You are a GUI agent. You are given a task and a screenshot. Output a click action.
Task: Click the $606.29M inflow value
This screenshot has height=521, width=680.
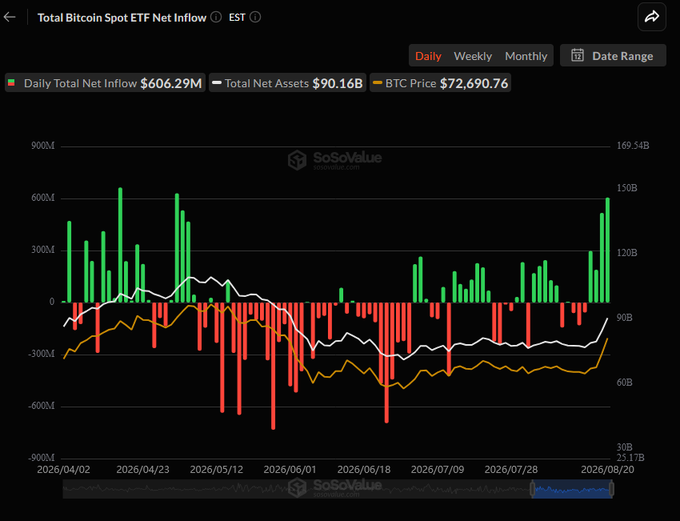(171, 83)
